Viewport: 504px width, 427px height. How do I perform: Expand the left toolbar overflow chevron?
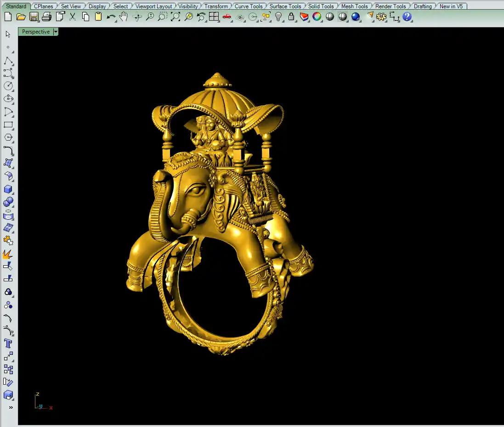click(11, 407)
